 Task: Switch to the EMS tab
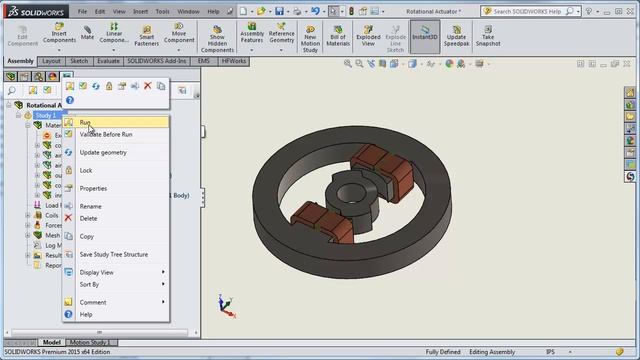click(204, 61)
